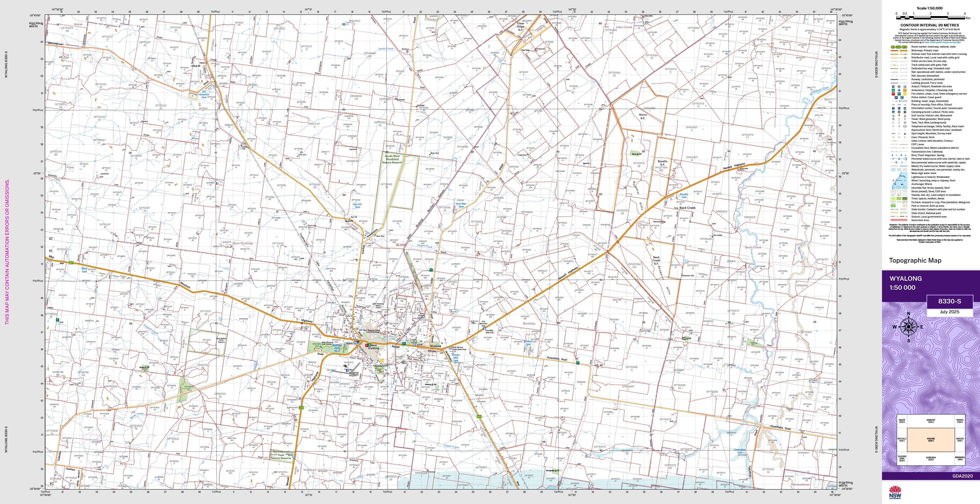The image size is (980, 504).
Task: Select the Marsden 8430-S adjoining sheet
Action: point(959,439)
